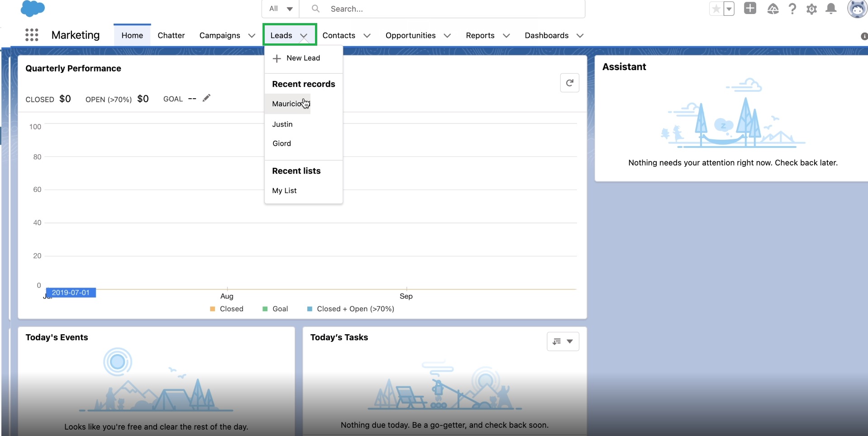Click Goal legend green swatch

point(265,309)
